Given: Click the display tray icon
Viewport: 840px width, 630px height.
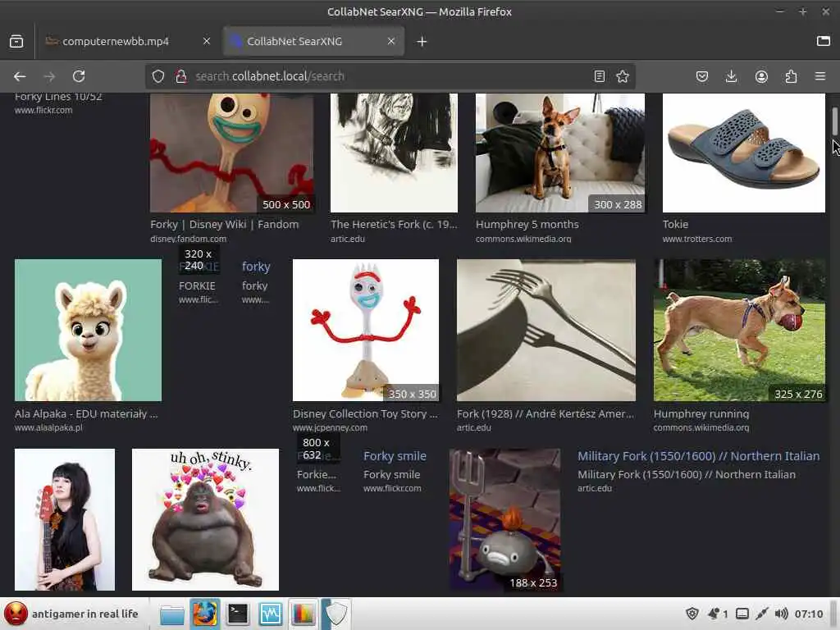Looking at the screenshot, I should coord(742,614).
